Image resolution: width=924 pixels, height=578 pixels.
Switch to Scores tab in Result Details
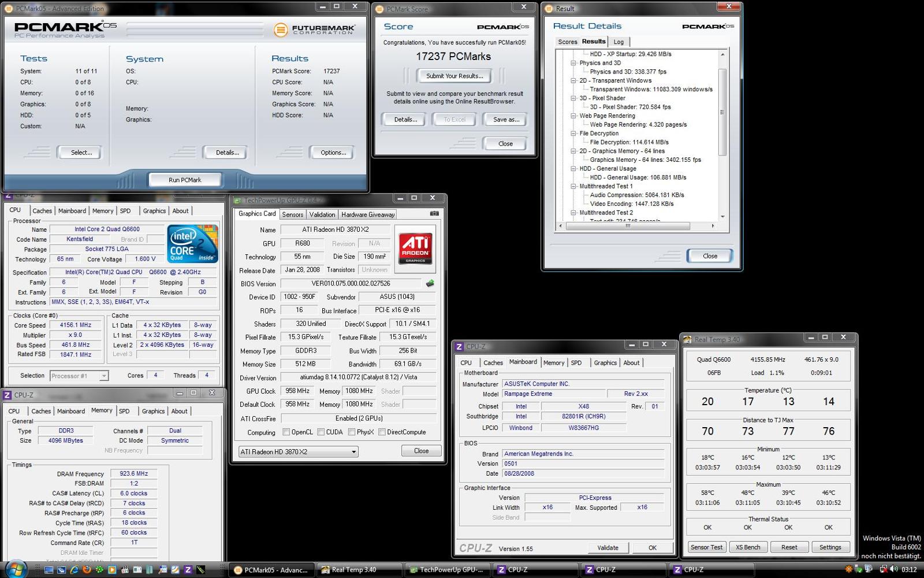[x=567, y=42]
